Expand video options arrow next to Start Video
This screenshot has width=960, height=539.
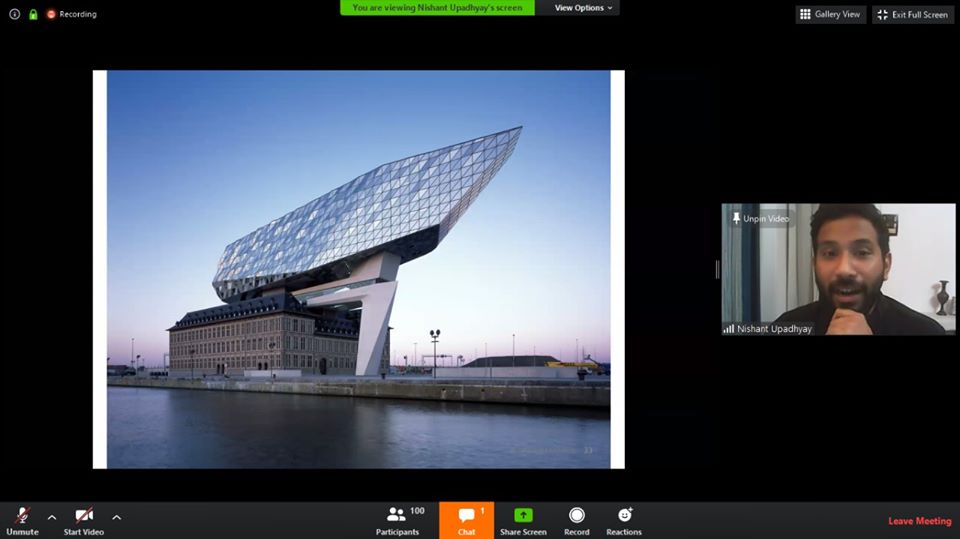coord(116,518)
